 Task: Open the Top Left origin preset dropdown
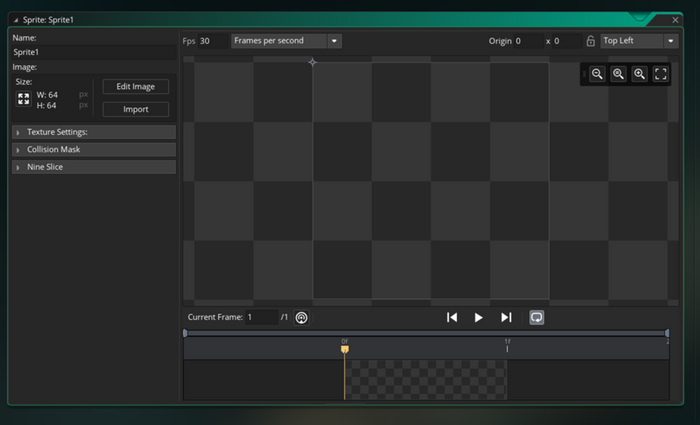[x=639, y=41]
